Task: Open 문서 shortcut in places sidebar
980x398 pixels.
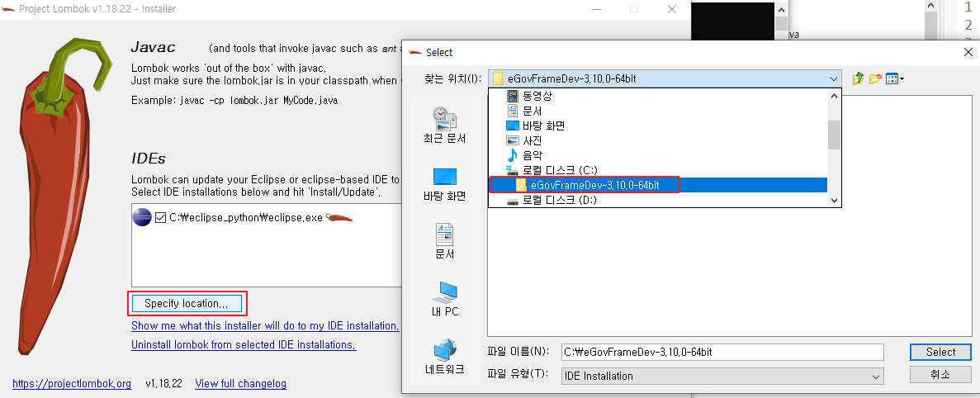Action: 444,240
